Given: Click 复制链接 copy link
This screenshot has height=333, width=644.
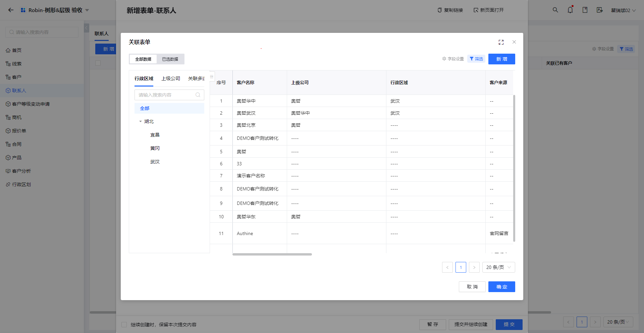Looking at the screenshot, I should point(450,10).
